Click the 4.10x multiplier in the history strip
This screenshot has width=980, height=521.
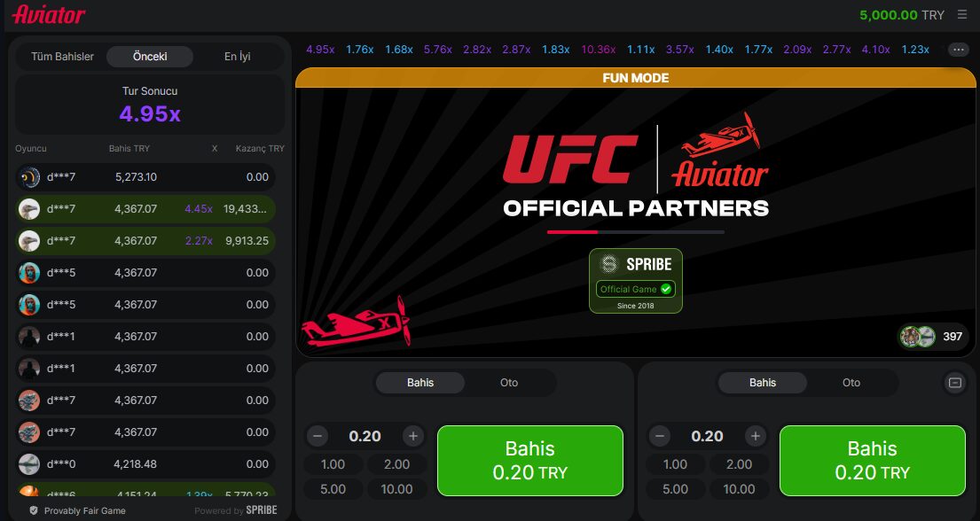[875, 50]
